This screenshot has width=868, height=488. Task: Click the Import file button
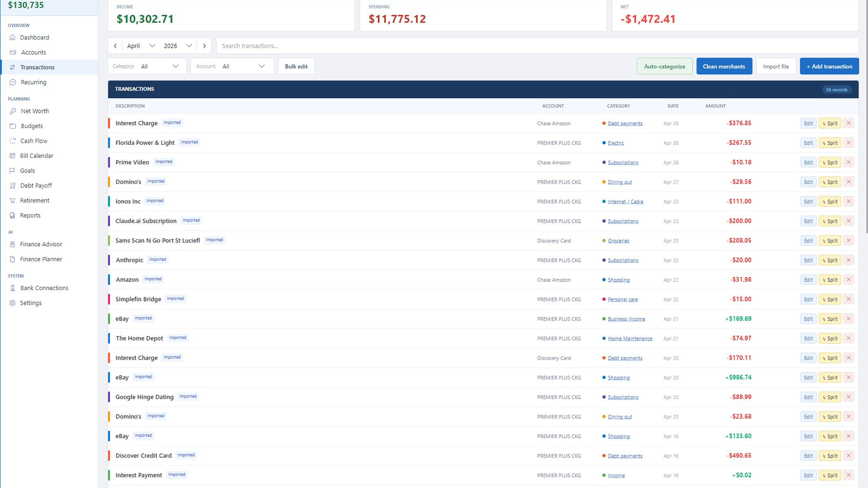(x=776, y=66)
